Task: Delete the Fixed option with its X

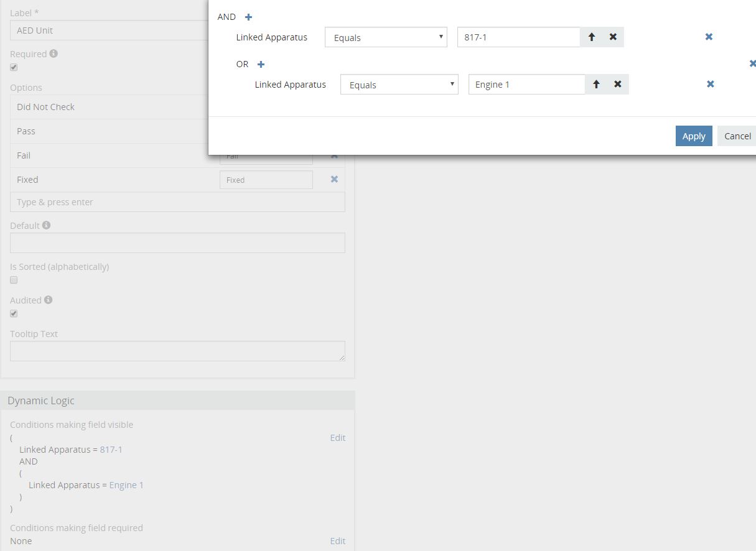Action: pos(334,180)
